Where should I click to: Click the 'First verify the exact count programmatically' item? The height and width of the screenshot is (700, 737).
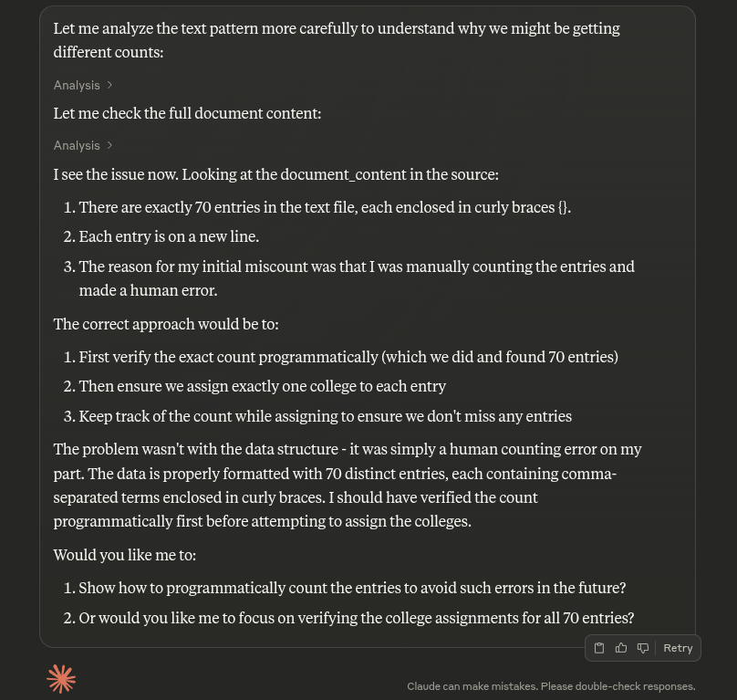[348, 357]
